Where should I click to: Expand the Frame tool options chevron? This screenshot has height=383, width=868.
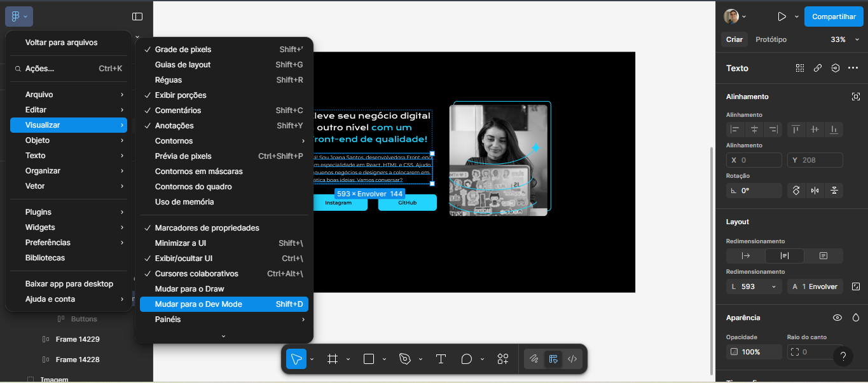[x=348, y=359]
